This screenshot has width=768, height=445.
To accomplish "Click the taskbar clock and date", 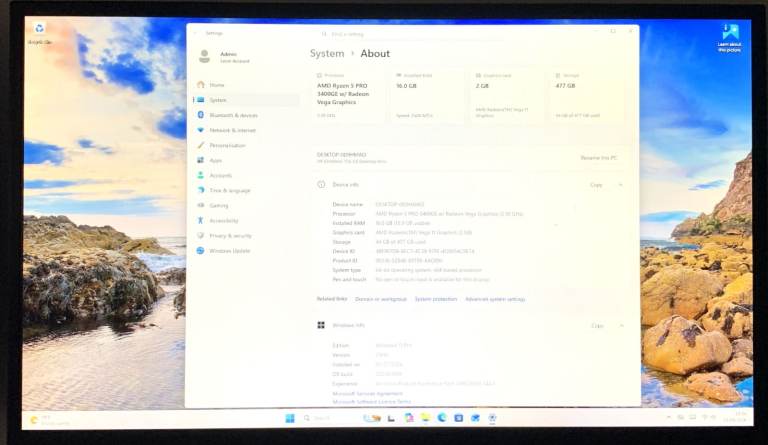I will pos(736,418).
